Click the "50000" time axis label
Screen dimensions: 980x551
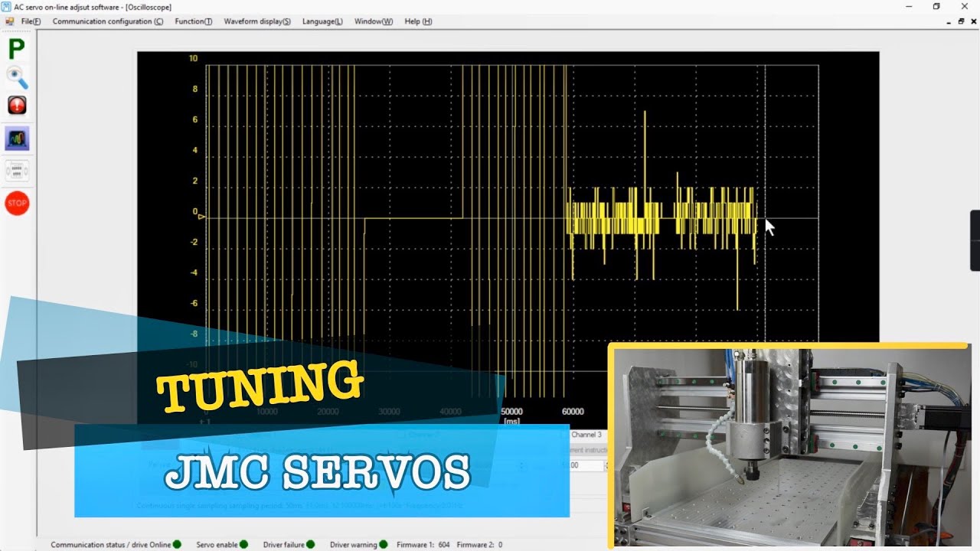tap(511, 412)
